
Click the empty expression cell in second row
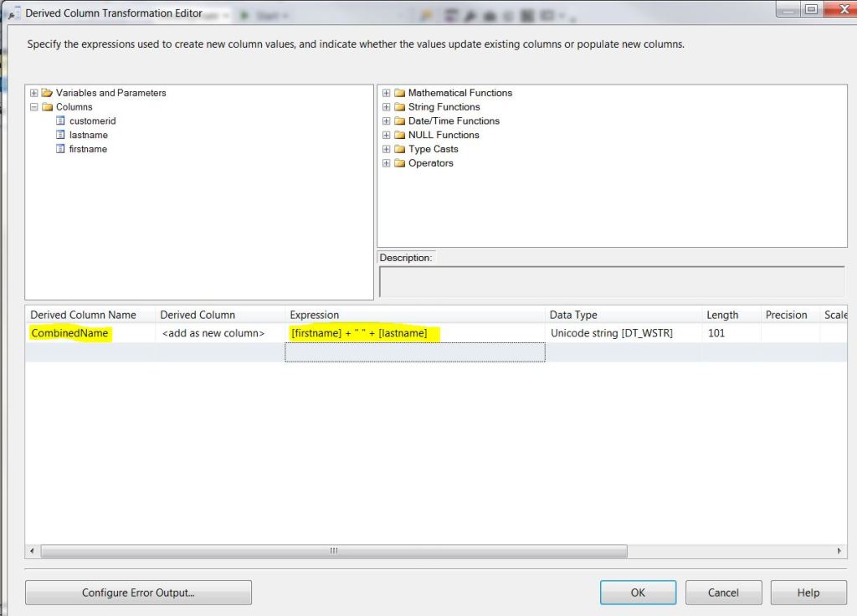(415, 352)
